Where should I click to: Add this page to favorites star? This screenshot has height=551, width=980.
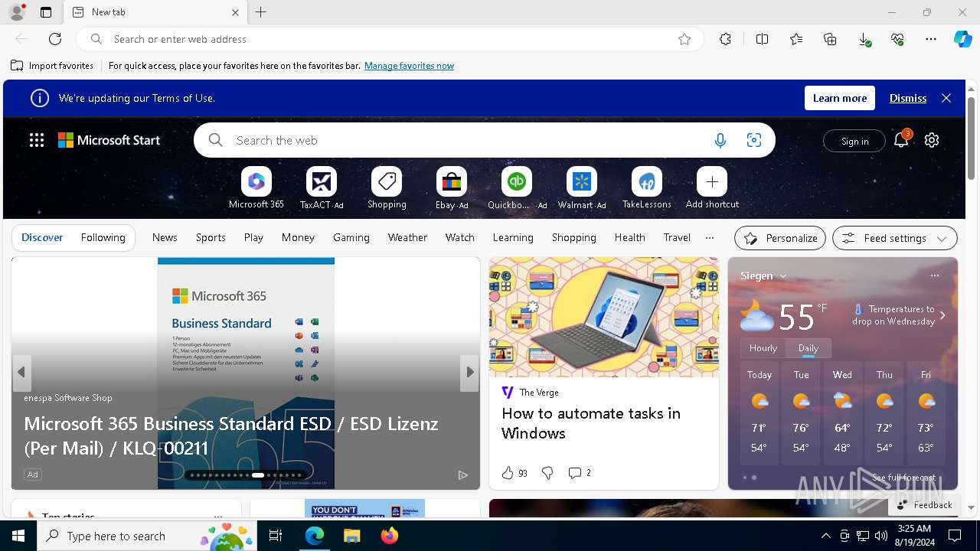click(684, 39)
